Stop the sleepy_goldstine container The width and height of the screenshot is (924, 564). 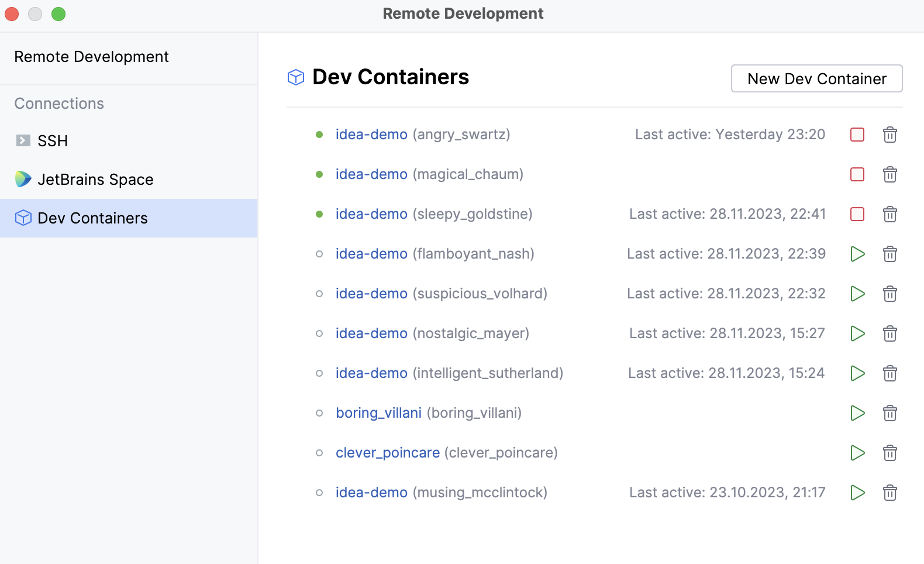tap(857, 214)
